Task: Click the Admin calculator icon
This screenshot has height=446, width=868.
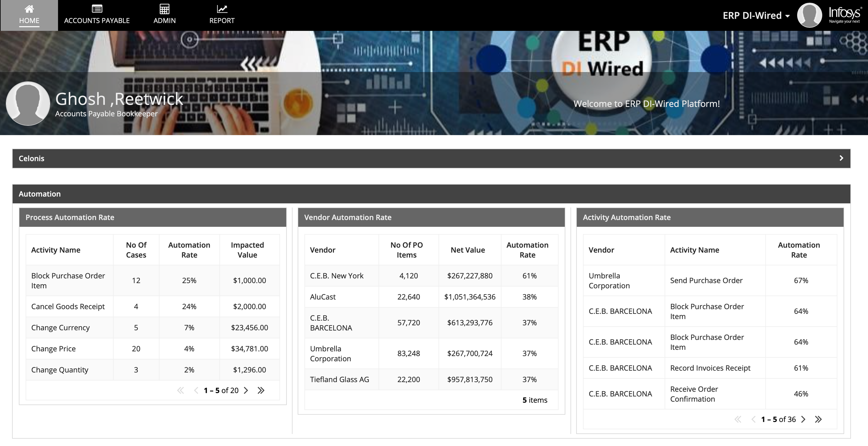Action: tap(164, 9)
